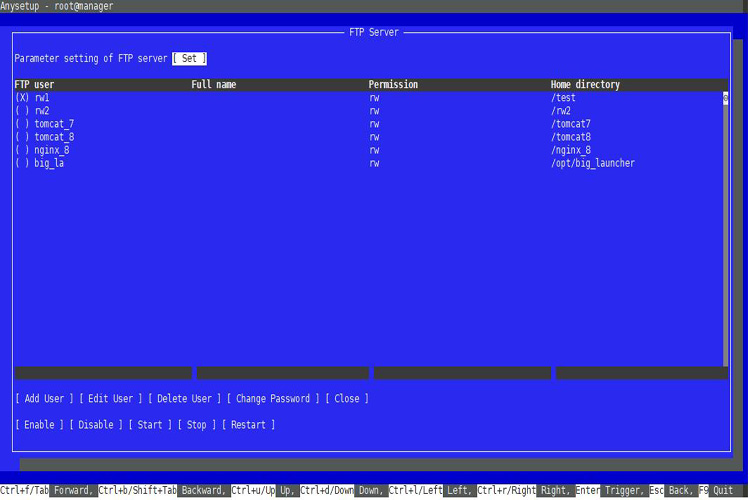750x500 pixels.
Task: Click the Add User button
Action: coord(44,399)
